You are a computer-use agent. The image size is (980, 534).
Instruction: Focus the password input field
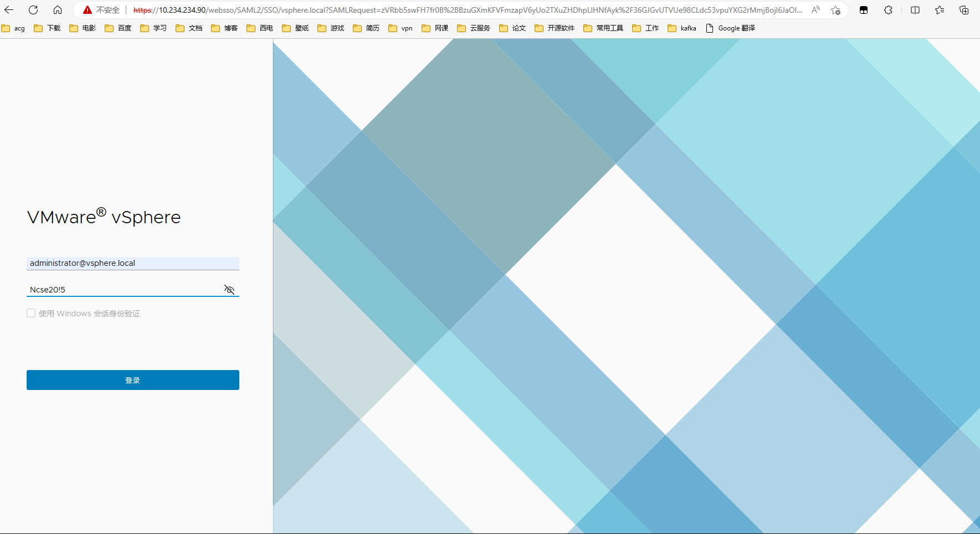tap(122, 290)
